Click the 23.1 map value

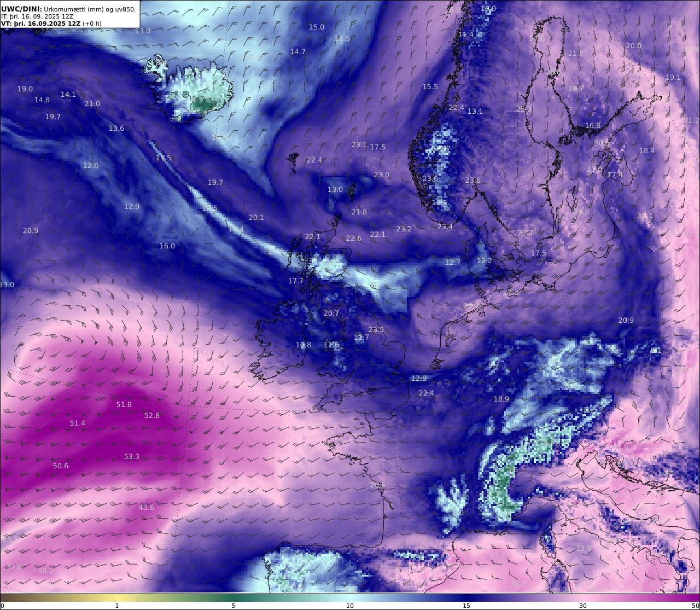click(359, 144)
